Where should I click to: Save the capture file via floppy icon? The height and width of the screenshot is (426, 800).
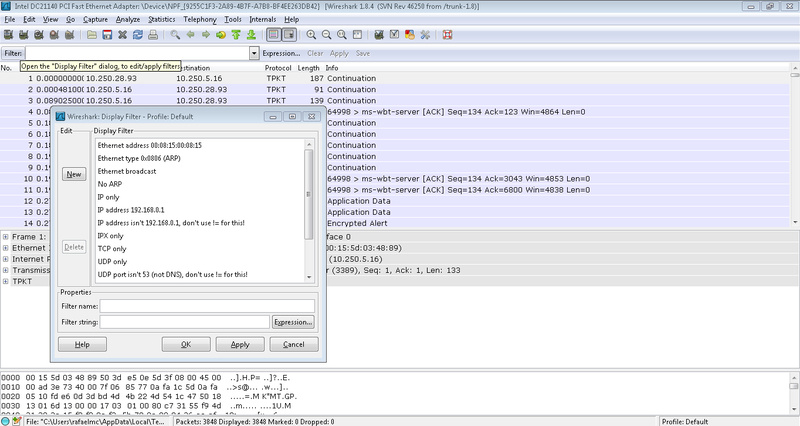[x=107, y=35]
